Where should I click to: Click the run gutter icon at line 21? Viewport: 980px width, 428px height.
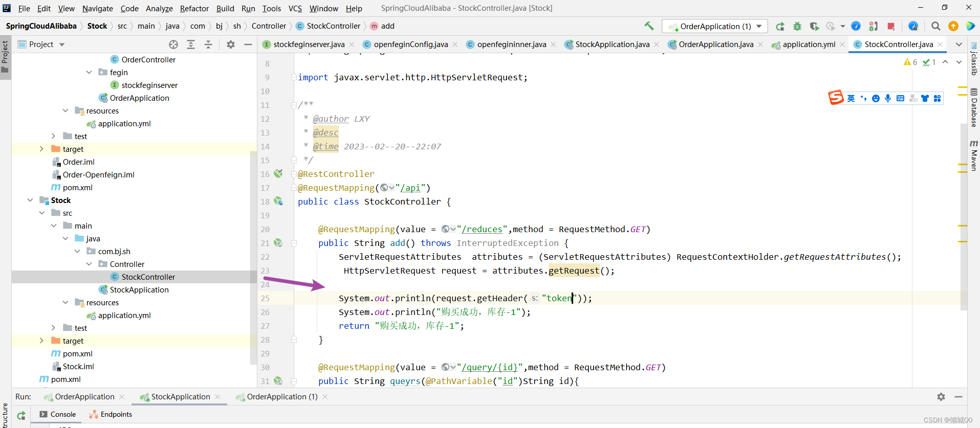coord(278,243)
